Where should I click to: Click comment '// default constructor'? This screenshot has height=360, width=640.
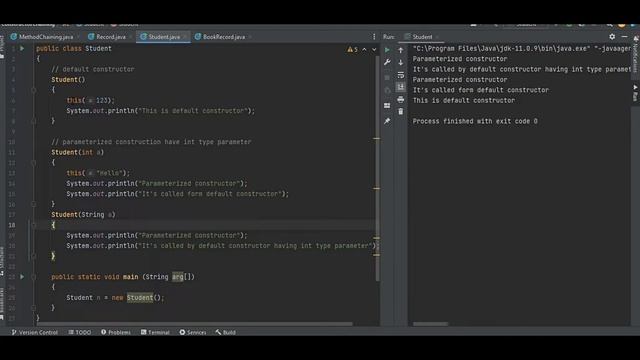[93, 69]
